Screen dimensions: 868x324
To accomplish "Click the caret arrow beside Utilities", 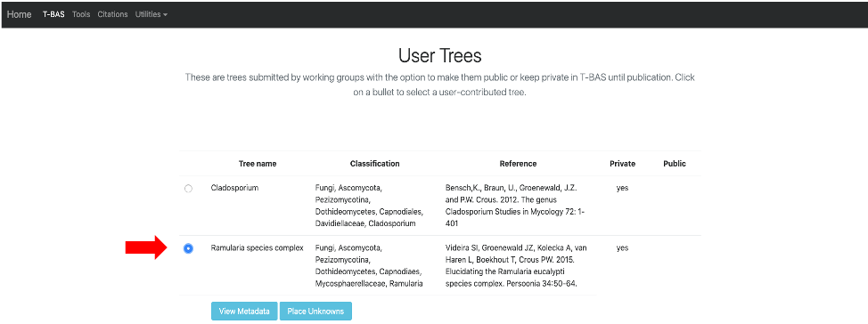I will pyautogui.click(x=165, y=15).
